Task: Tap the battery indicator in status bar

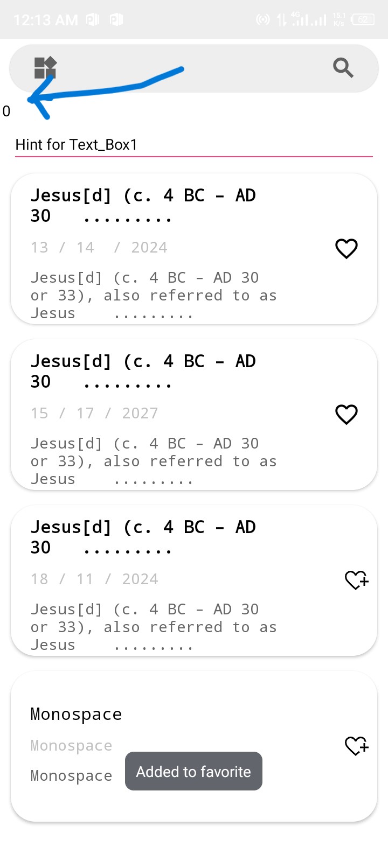Action: (x=363, y=20)
